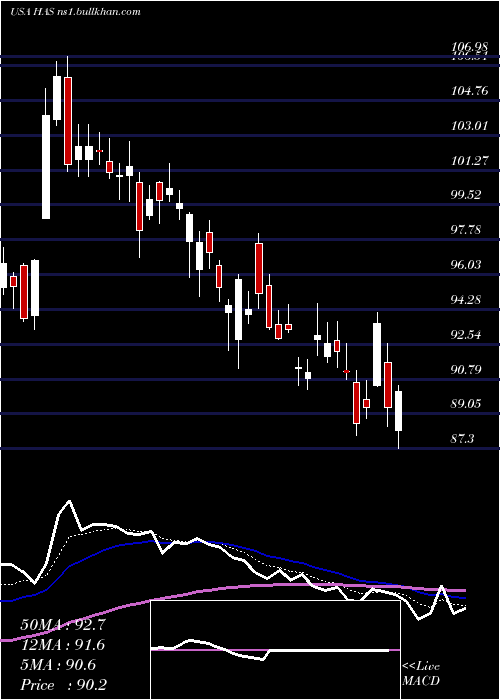Click the 'USA HAS ns1.bullkhan.com' header text

click(x=75, y=12)
